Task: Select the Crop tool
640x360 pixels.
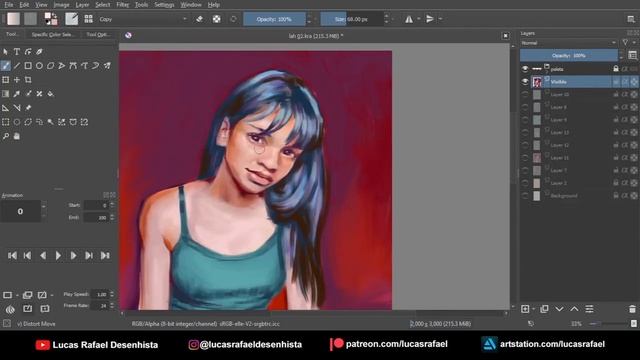Action: point(28,80)
